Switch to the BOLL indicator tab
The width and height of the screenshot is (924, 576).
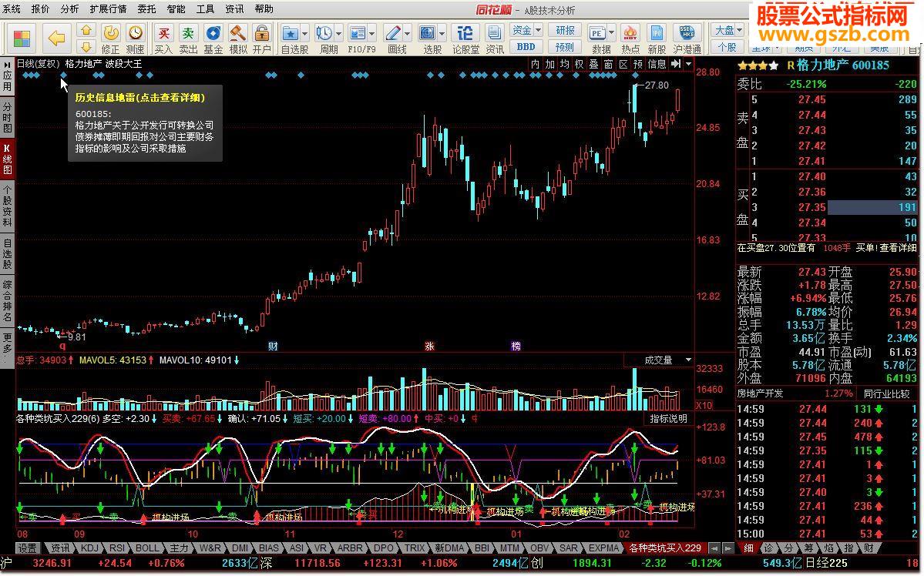[x=147, y=548]
